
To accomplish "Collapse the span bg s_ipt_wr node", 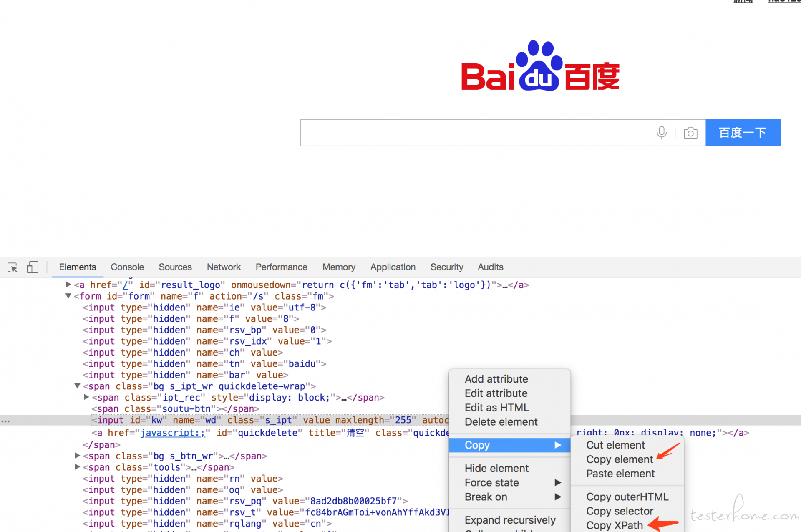I will 77,386.
